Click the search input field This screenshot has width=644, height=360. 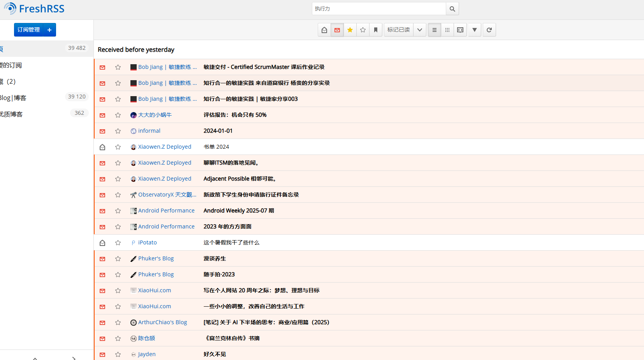(378, 9)
